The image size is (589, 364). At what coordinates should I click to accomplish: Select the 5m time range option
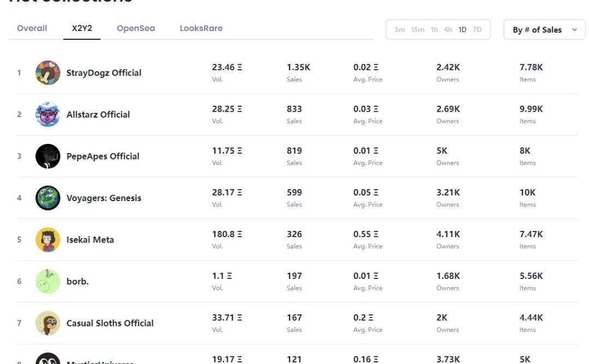coord(400,30)
